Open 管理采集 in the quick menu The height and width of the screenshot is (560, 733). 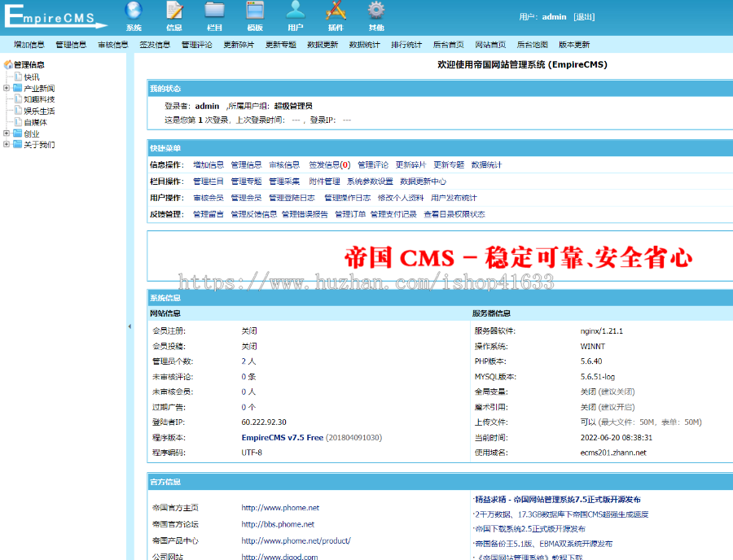[284, 182]
